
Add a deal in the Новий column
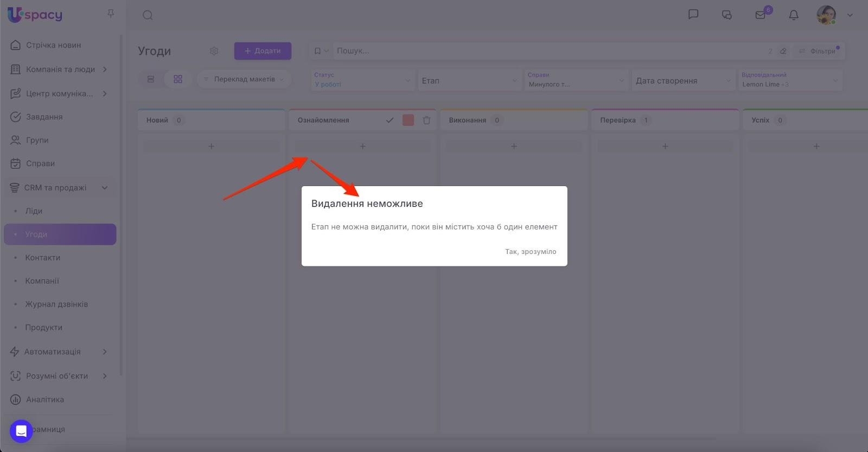[x=212, y=146]
